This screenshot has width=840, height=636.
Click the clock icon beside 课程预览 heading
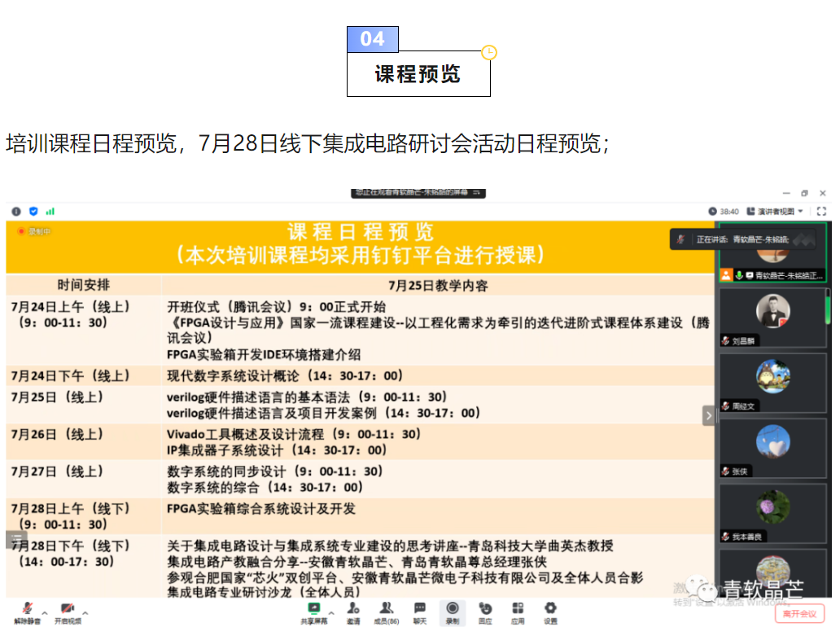[x=489, y=52]
